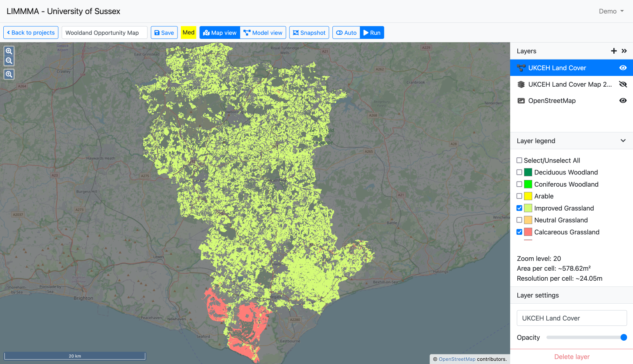Run the model
The height and width of the screenshot is (364, 633).
[372, 33]
